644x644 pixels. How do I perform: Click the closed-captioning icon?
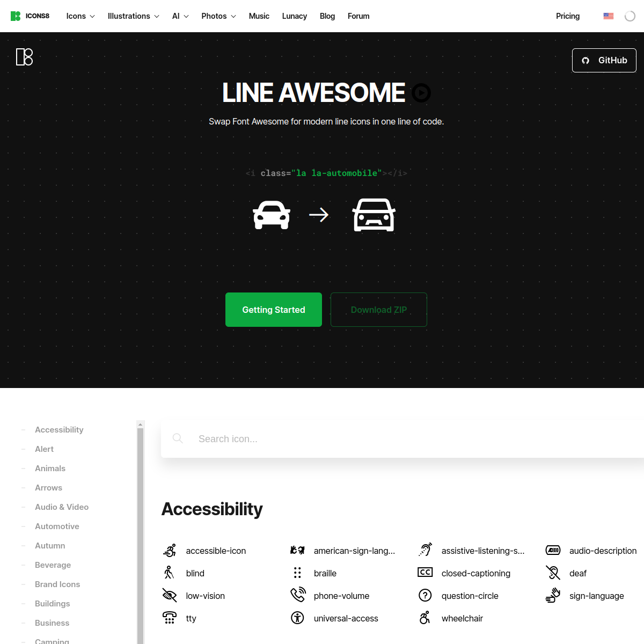pyautogui.click(x=425, y=573)
